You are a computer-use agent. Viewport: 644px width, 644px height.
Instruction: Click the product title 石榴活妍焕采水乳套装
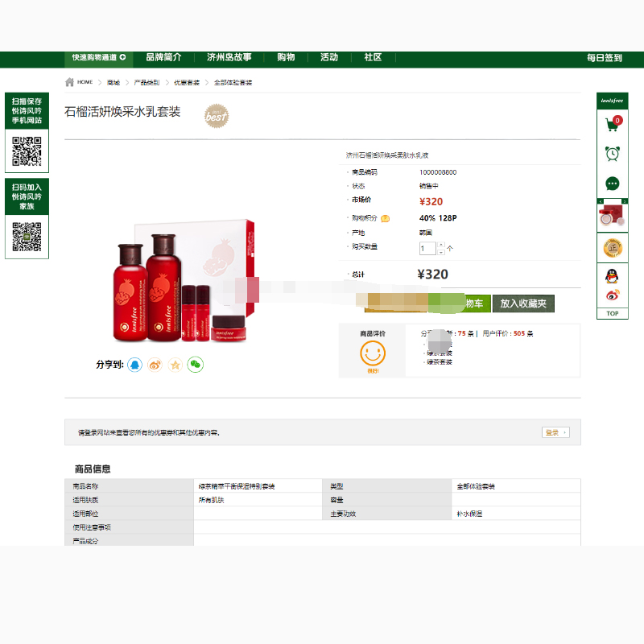[122, 112]
